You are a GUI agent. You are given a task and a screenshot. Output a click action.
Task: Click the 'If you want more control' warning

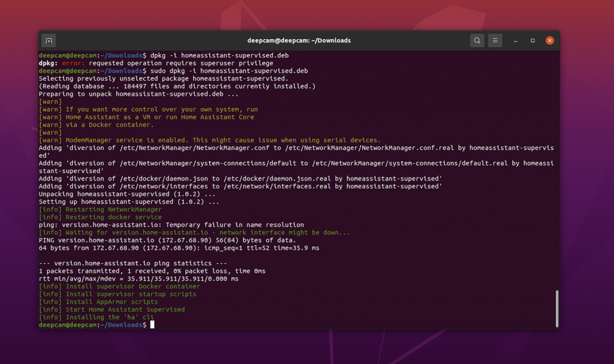[x=149, y=109]
